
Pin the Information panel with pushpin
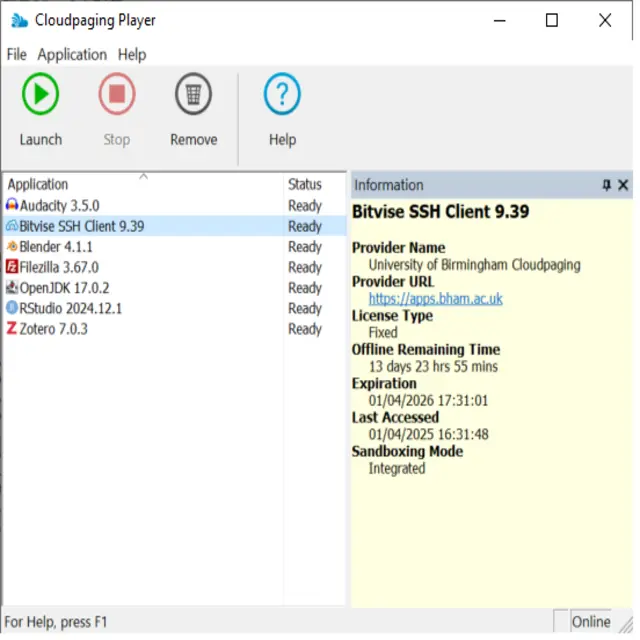[607, 185]
